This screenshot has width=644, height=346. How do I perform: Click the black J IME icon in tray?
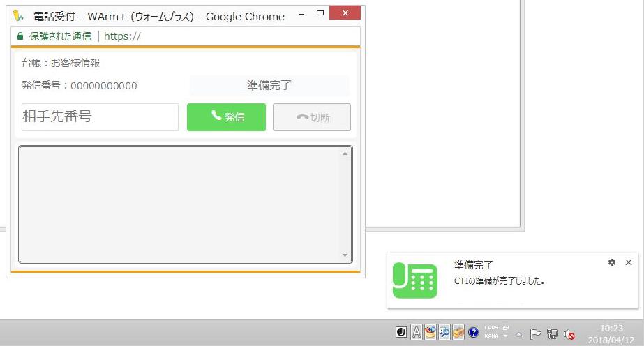coord(401,332)
